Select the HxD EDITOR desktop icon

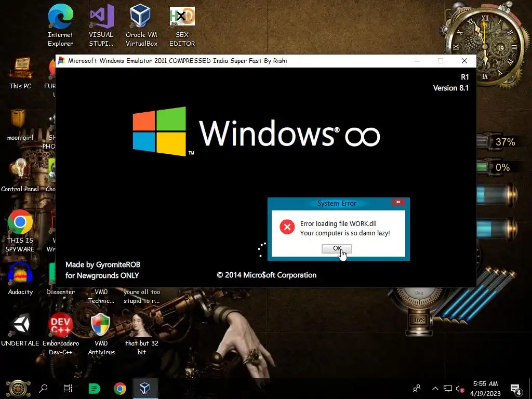click(x=182, y=26)
